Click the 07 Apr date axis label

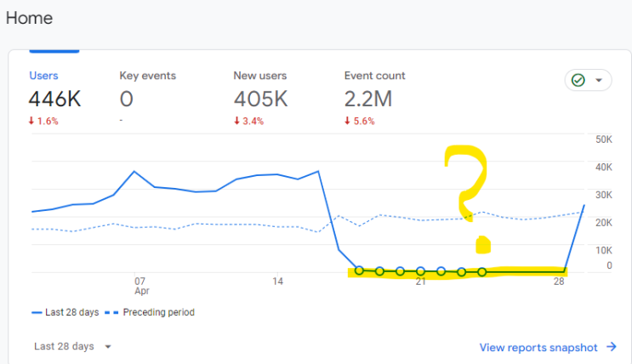point(140,286)
